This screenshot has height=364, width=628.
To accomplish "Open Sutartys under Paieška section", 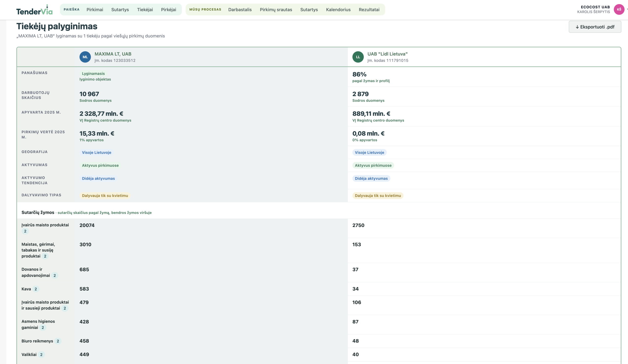I will click(120, 10).
